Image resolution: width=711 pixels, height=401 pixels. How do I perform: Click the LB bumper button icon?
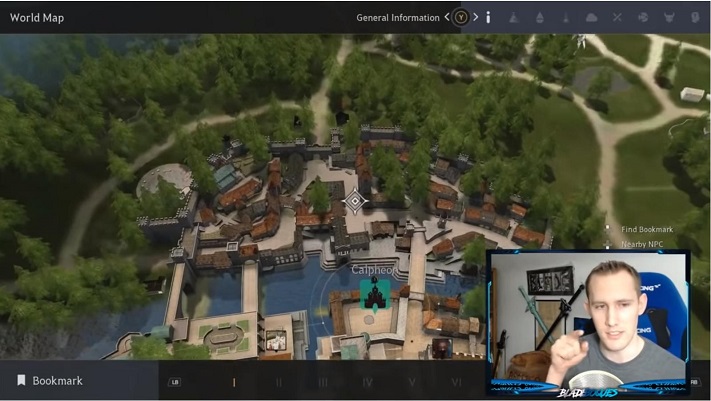175,382
